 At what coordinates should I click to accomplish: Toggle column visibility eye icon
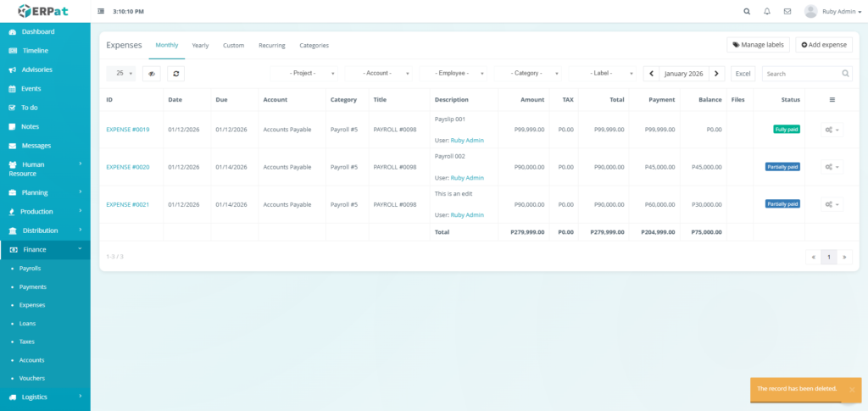tap(152, 74)
